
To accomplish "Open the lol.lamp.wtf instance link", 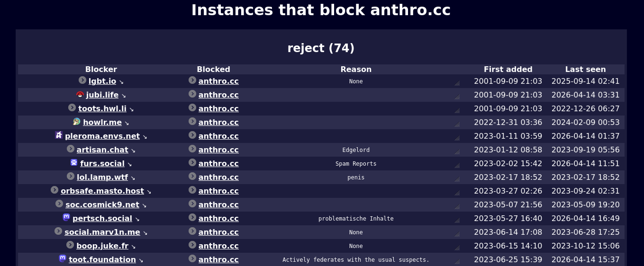I will click(102, 177).
